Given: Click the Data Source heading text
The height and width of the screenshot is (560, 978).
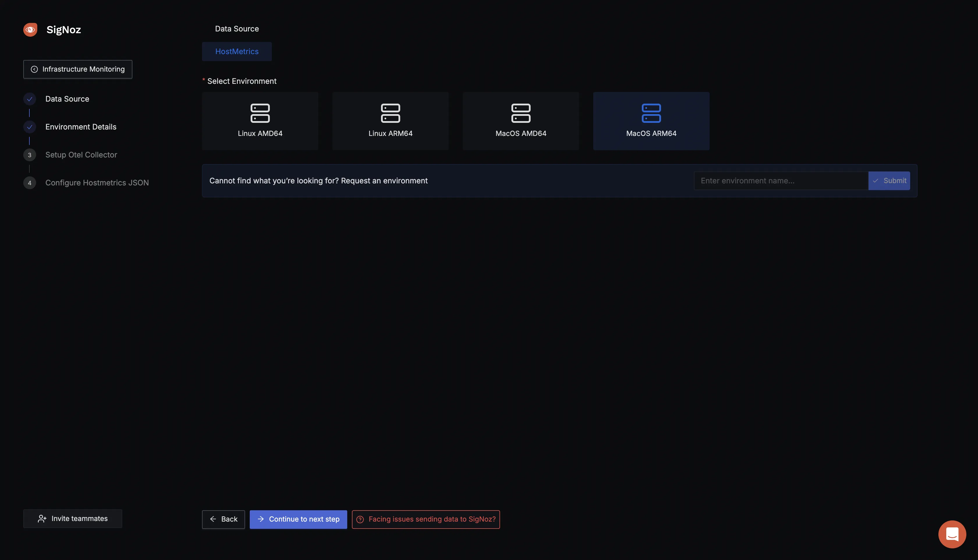Looking at the screenshot, I should click(237, 29).
